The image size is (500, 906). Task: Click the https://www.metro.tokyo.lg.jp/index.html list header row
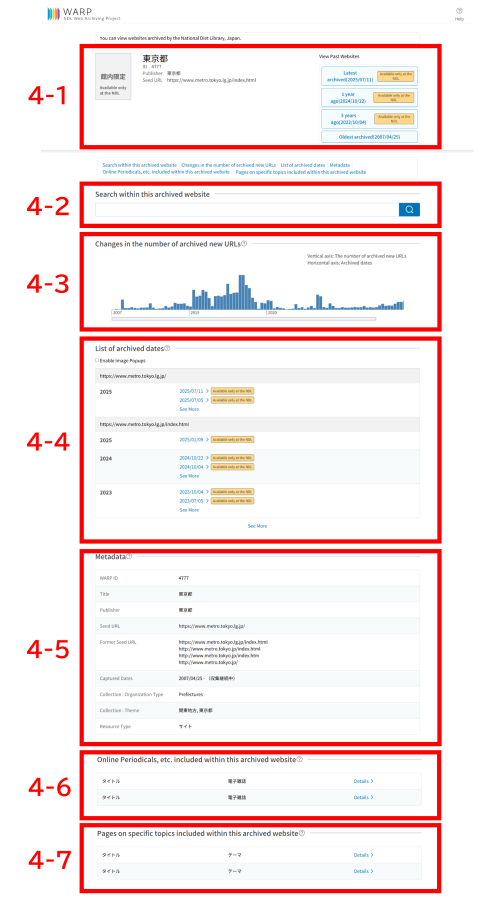(258, 424)
